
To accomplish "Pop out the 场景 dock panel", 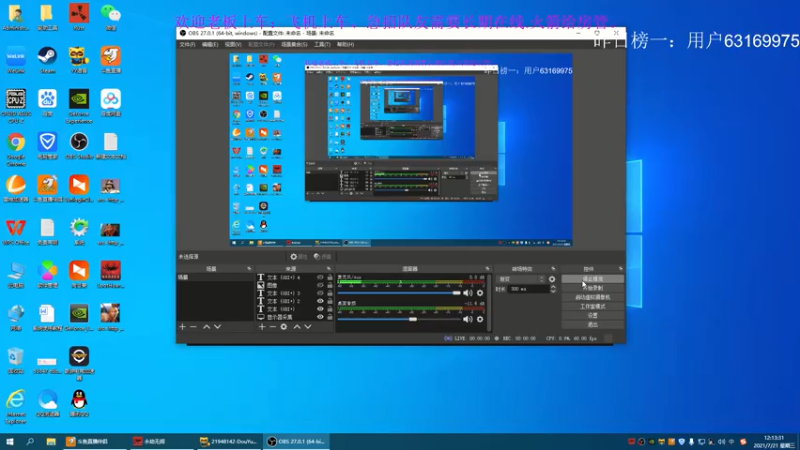I will pos(249,268).
